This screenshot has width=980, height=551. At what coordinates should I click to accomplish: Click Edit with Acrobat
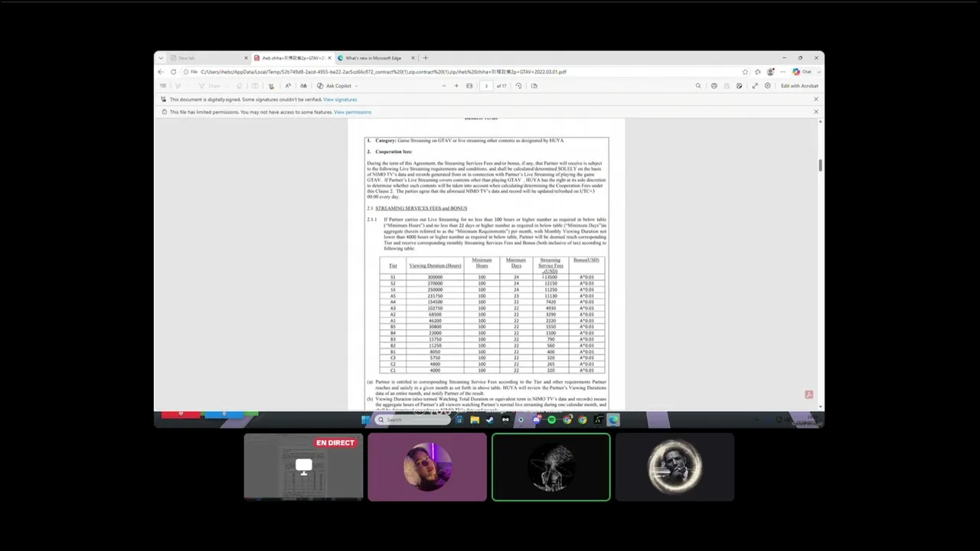click(799, 86)
